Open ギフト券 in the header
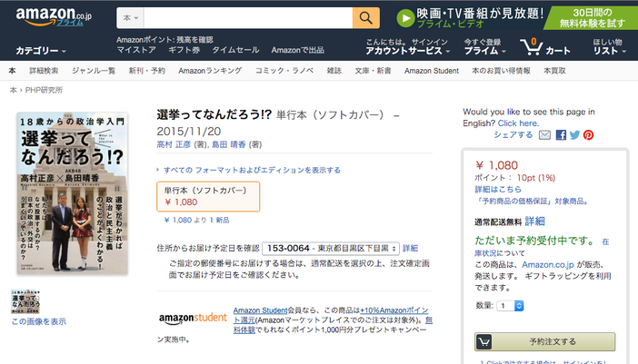 (184, 50)
